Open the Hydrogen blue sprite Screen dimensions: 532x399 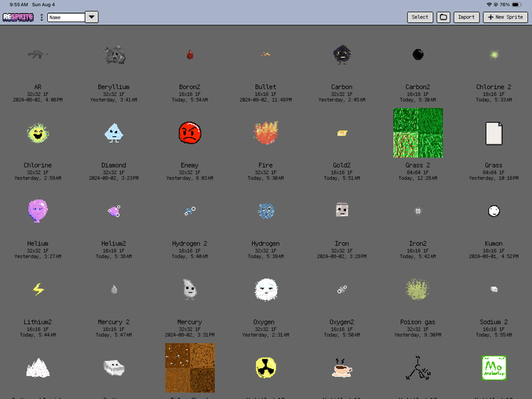pos(266,211)
